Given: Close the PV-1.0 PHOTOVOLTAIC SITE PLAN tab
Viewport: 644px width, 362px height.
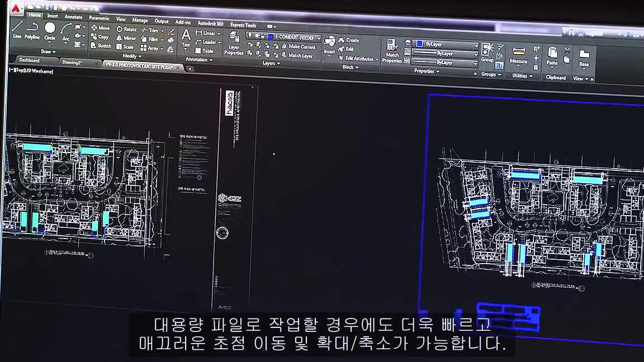Looking at the screenshot, I should 178,67.
